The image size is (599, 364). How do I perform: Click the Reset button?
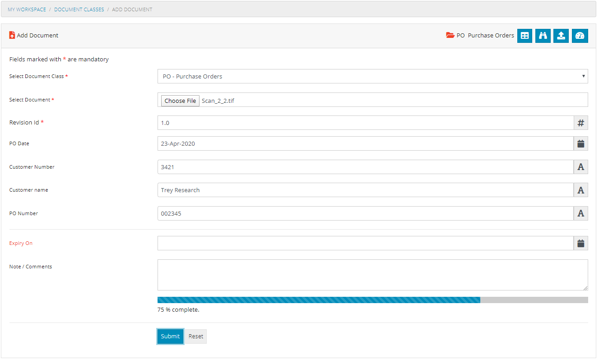[x=195, y=336]
